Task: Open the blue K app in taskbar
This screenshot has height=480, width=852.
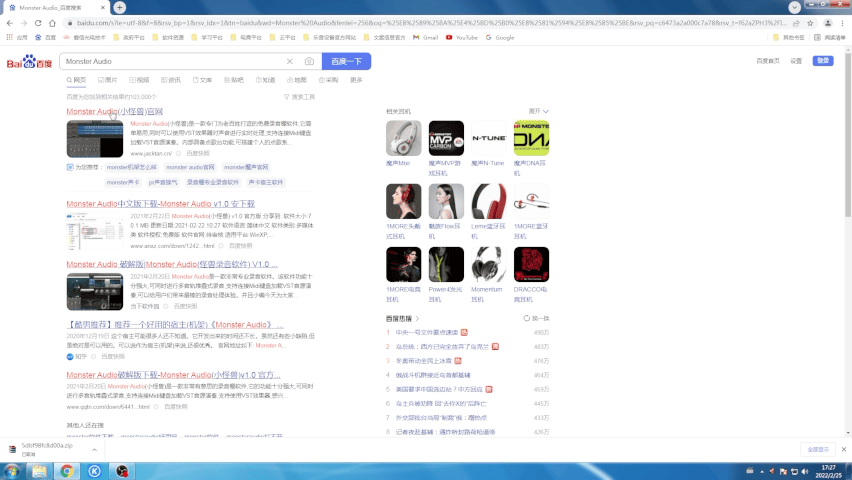Action: click(95, 471)
